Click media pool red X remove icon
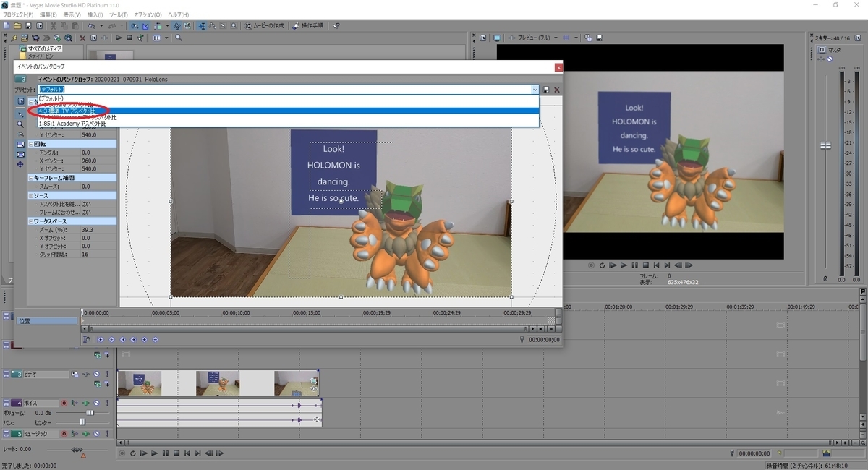868x470 pixels. point(82,38)
